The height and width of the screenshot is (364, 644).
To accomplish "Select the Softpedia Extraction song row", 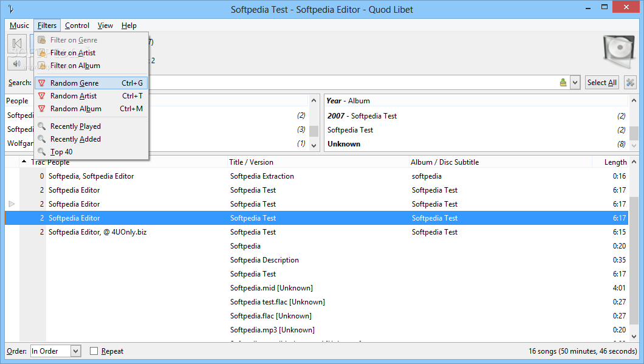I will 317,176.
